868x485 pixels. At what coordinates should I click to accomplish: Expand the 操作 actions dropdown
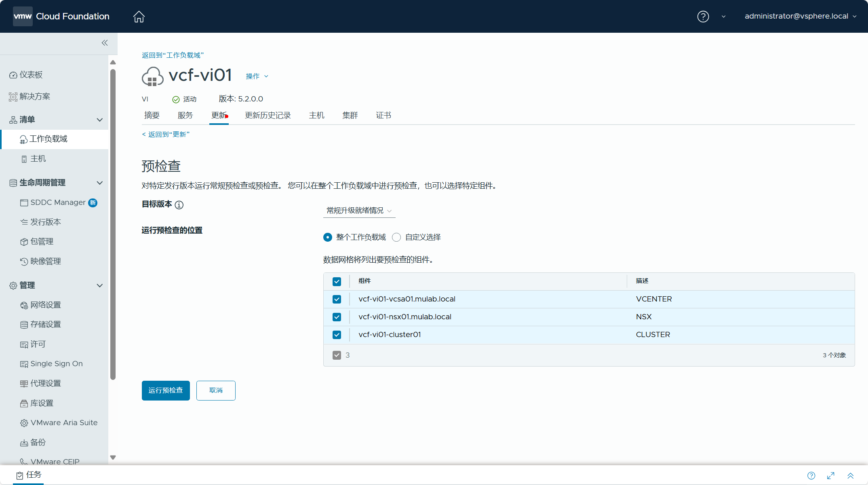click(257, 76)
